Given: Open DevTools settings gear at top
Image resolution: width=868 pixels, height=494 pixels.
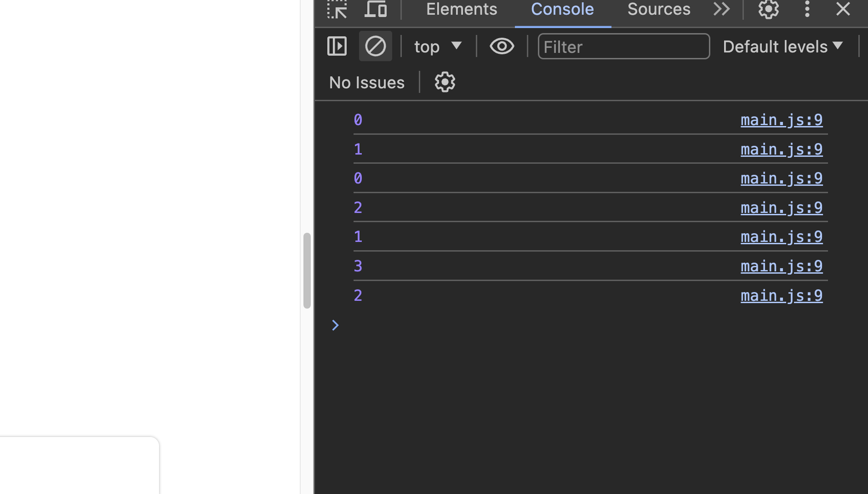Looking at the screenshot, I should pos(768,9).
